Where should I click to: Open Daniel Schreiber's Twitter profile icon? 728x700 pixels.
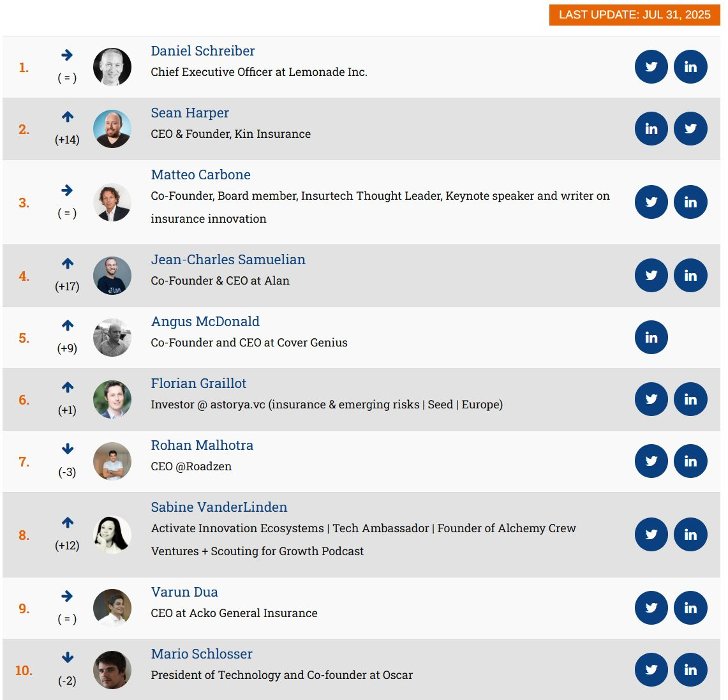point(651,67)
